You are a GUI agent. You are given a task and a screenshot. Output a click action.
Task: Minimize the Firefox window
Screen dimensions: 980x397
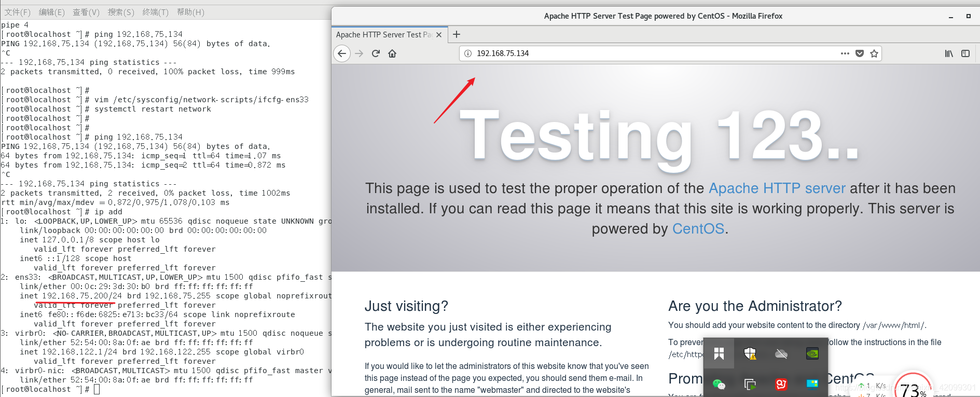point(951,17)
